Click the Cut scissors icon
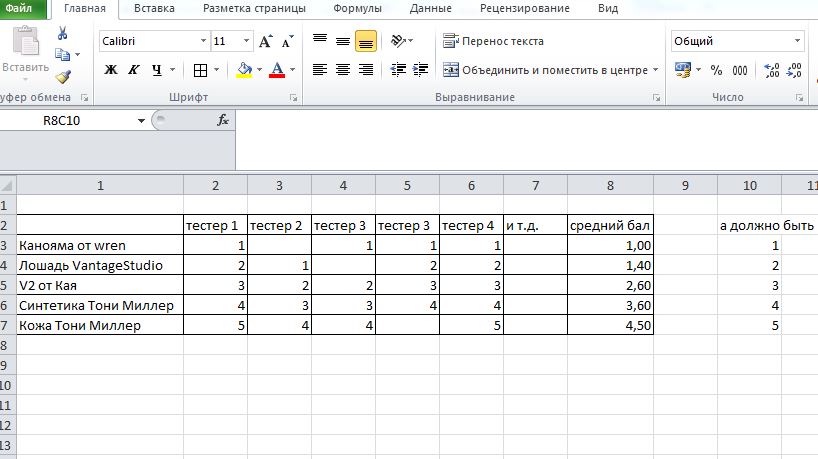This screenshot has height=459, width=818. 63,33
